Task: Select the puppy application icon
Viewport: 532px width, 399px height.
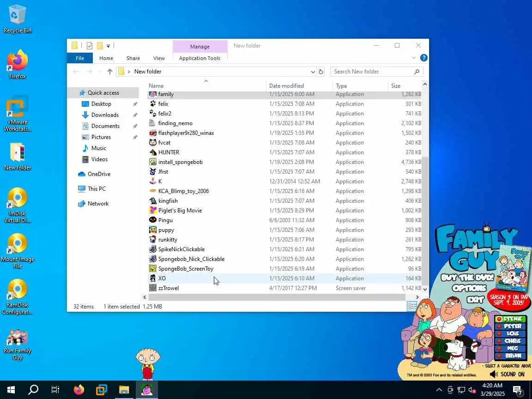Action: click(153, 230)
